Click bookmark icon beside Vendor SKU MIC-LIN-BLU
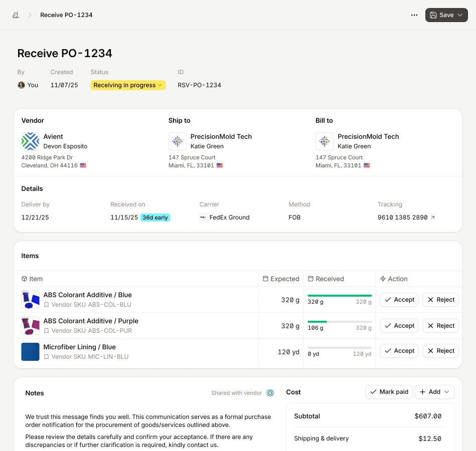This screenshot has height=451, width=476. (x=47, y=357)
